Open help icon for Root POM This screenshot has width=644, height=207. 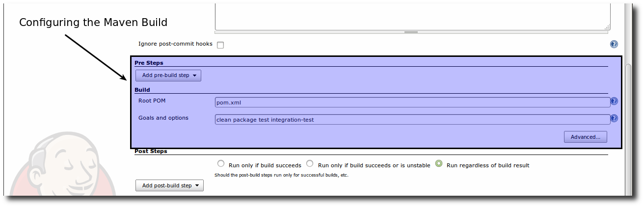(x=614, y=102)
